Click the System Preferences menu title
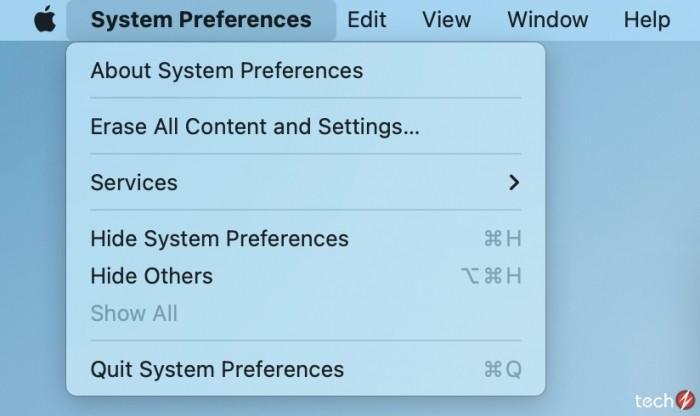 tap(200, 20)
